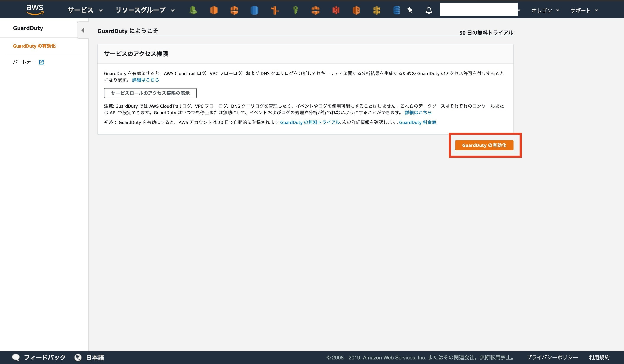624x364 pixels.
Task: Open the GuardDuty 料金表 link
Action: pos(418,122)
